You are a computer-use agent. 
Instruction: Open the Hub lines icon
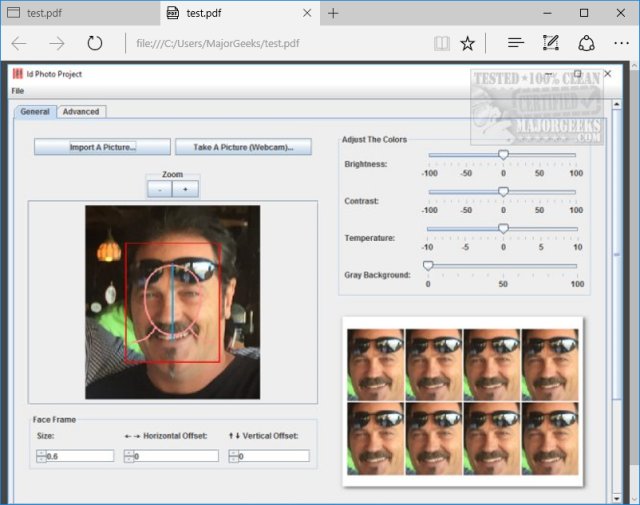[515, 43]
